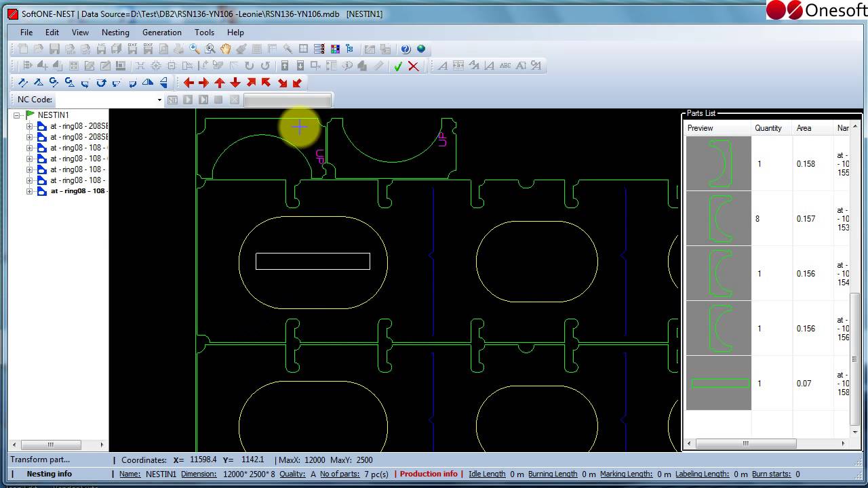Click the blue mirror triangle icon

(147, 83)
